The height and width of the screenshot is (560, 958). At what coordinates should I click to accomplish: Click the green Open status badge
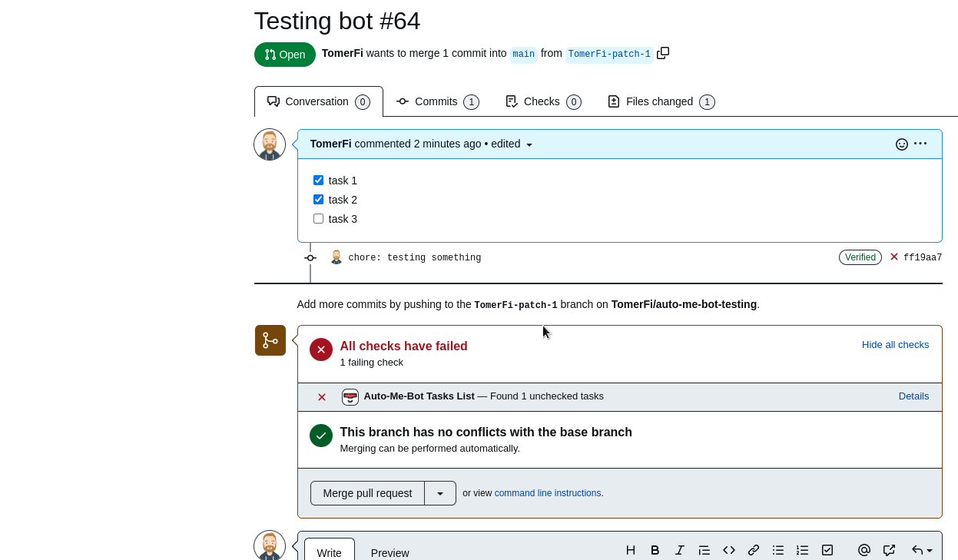click(285, 55)
